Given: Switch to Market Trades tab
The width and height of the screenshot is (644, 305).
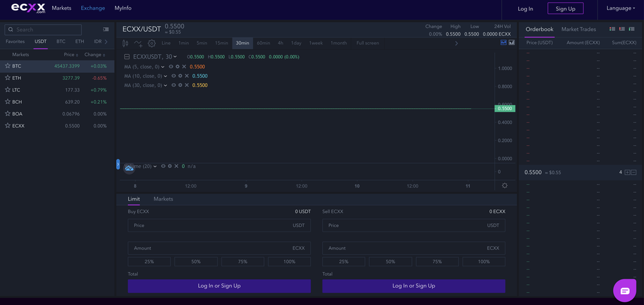Looking at the screenshot, I should (x=578, y=29).
